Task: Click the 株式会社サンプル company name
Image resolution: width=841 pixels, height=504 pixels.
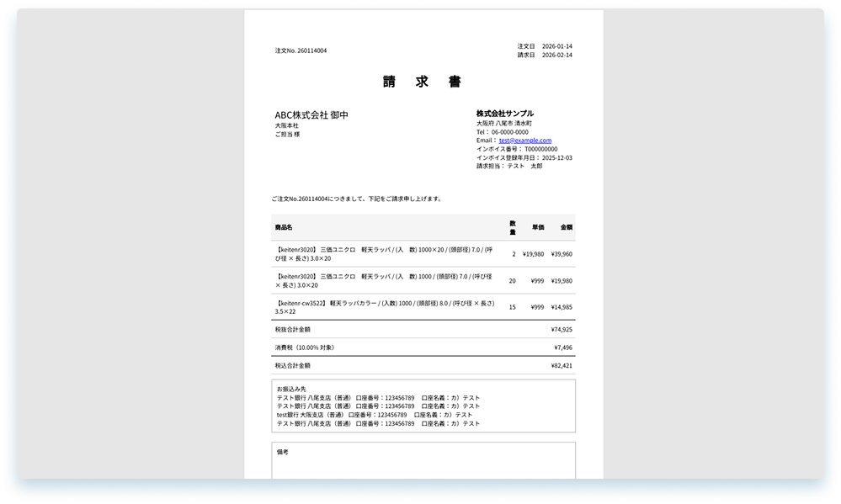Action: click(x=504, y=114)
